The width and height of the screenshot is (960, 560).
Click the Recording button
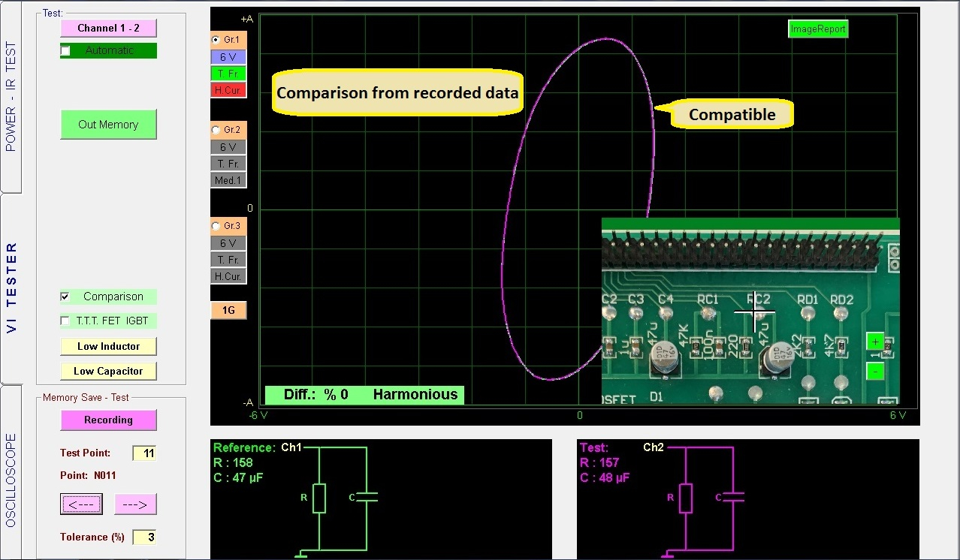click(108, 420)
